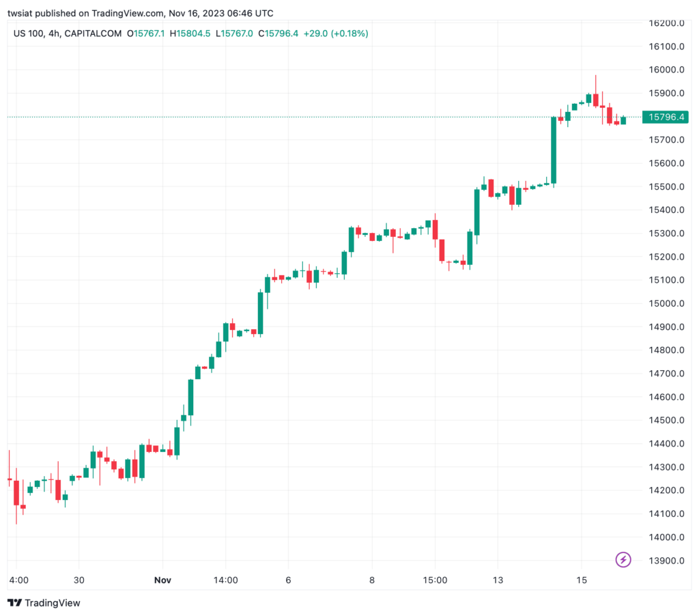Click the purple lightning bolt icon

[x=623, y=559]
